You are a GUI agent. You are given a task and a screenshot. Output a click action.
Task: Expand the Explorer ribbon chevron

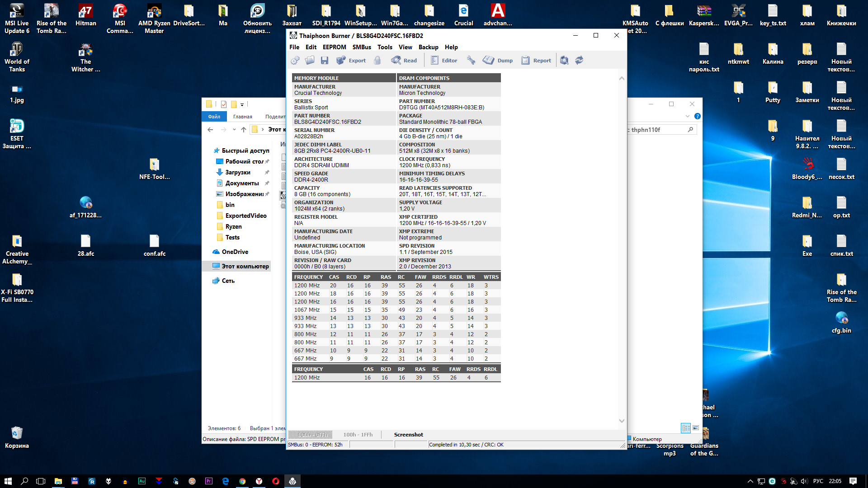point(688,116)
